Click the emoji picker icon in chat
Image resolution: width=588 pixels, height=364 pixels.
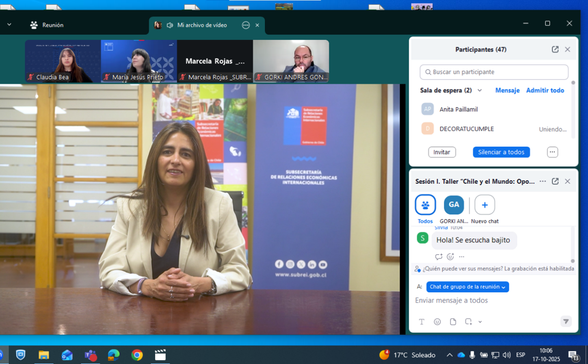(x=437, y=322)
